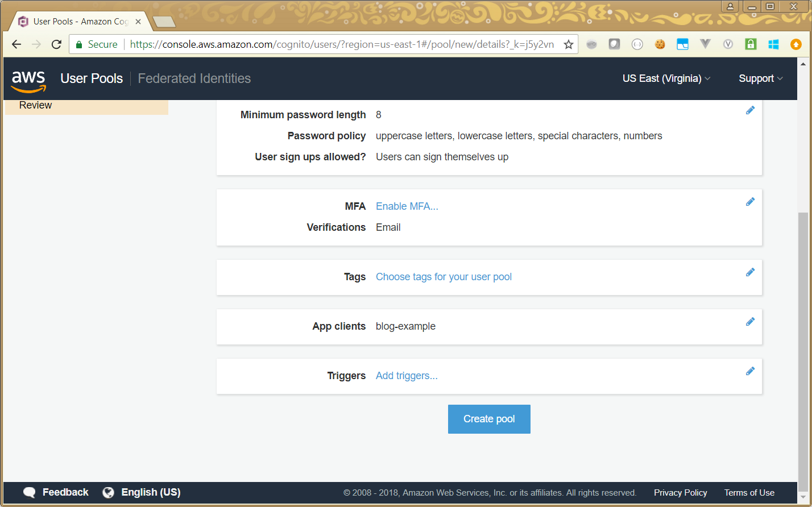Switch to Federated Identities
Viewport: 812px width, 507px height.
coord(194,78)
